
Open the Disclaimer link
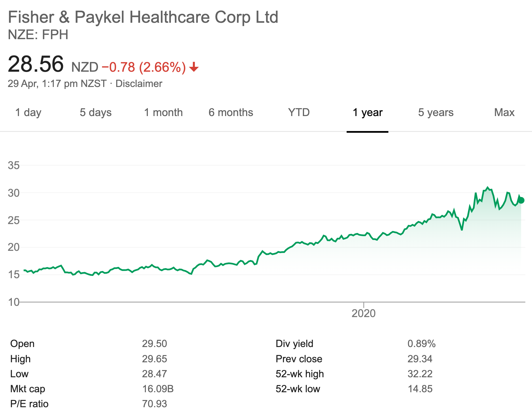pyautogui.click(x=139, y=84)
